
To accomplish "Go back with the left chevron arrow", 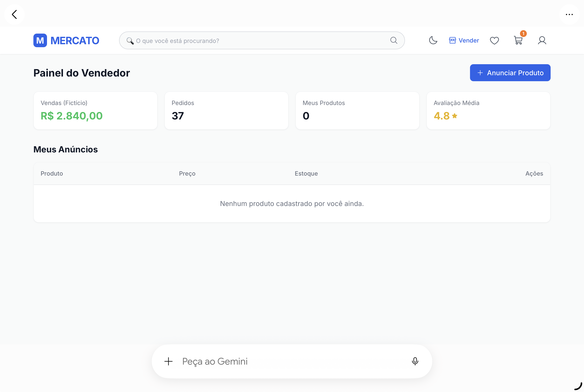I will 14,14.
